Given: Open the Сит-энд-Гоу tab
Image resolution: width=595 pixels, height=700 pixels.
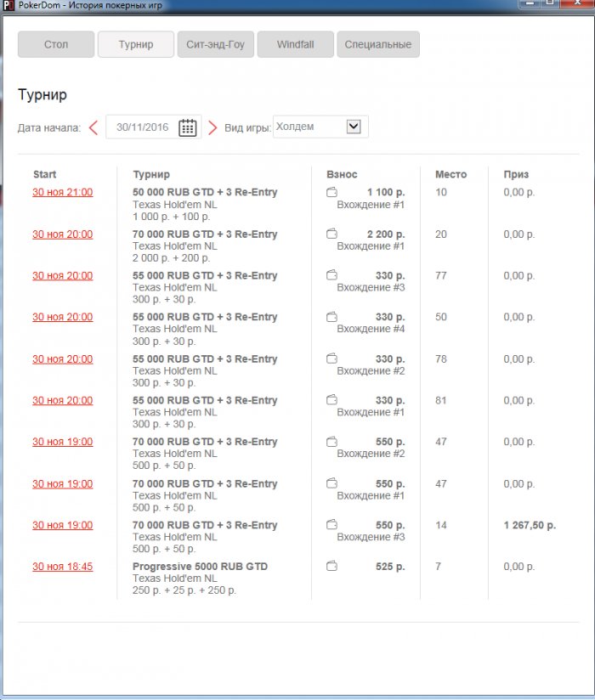Looking at the screenshot, I should [x=215, y=44].
